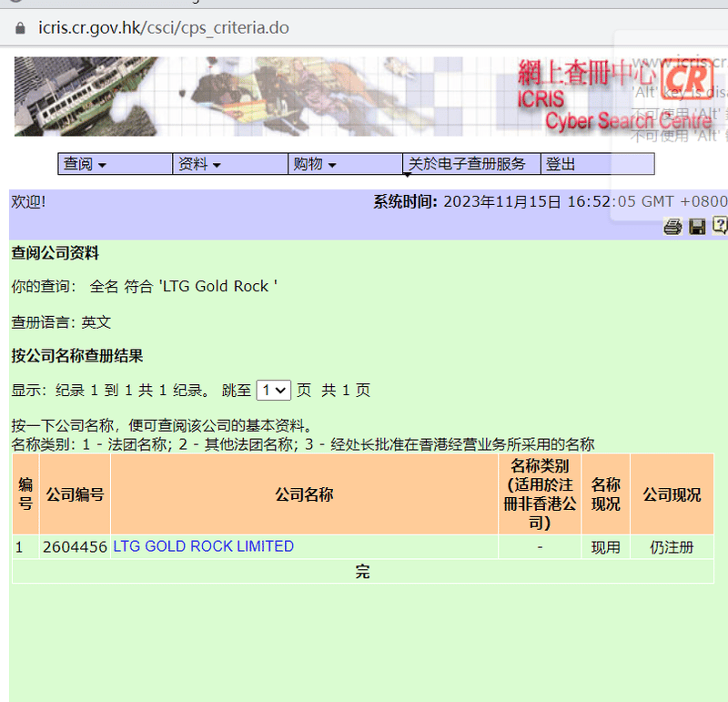Click the URL in the address bar
The width and height of the screenshot is (728, 702).
164,27
